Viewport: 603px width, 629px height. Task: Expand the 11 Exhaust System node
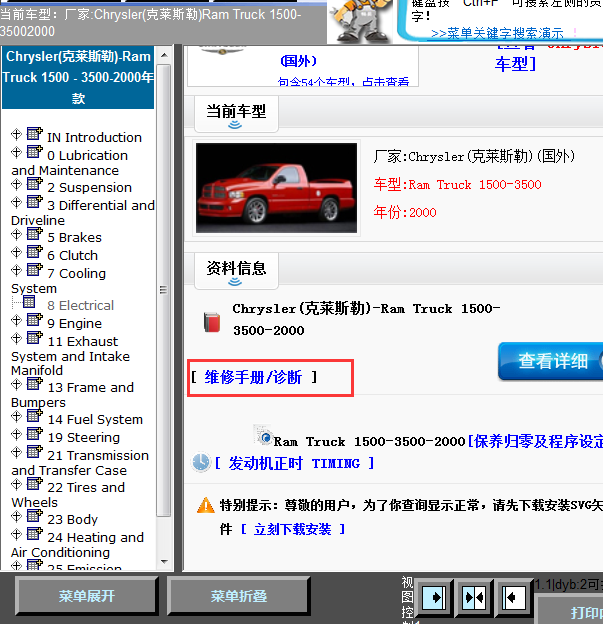tap(16, 339)
